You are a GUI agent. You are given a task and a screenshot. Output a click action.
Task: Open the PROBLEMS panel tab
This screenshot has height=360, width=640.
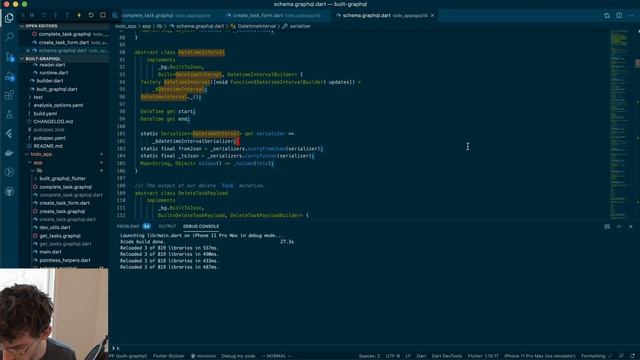133,226
